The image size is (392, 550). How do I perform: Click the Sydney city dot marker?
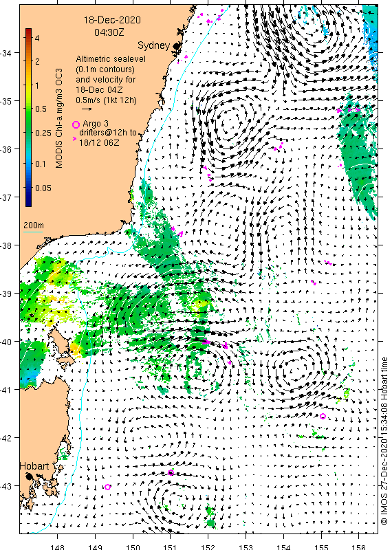177,45
